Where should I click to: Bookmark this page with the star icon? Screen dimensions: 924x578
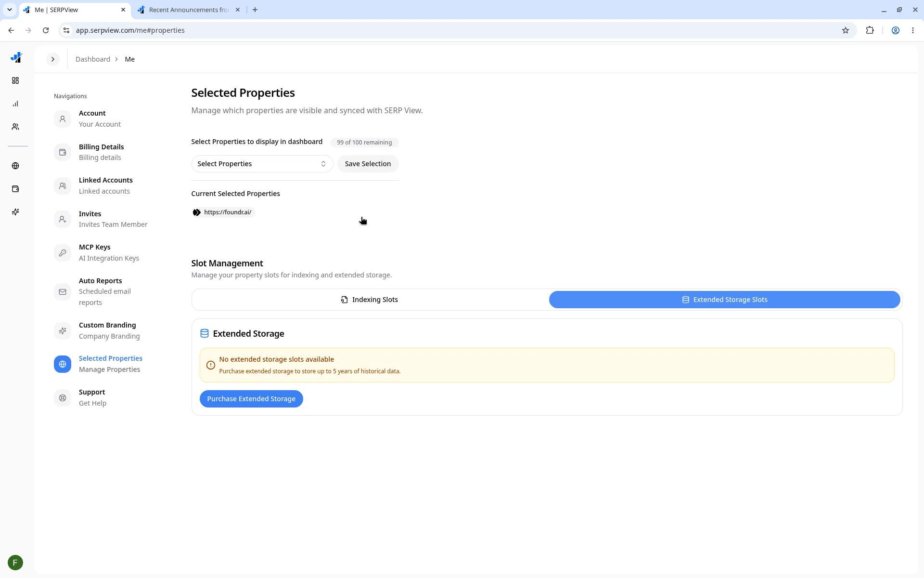846,30
